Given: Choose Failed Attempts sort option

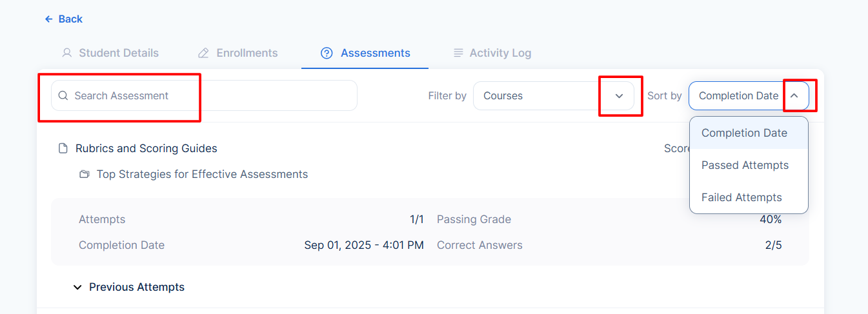Looking at the screenshot, I should [x=749, y=197].
